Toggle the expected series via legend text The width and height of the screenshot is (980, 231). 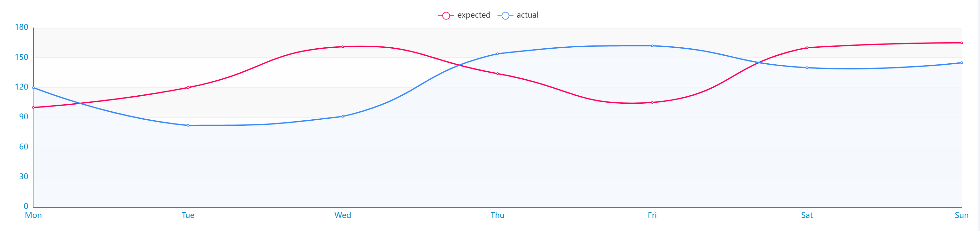pos(474,15)
